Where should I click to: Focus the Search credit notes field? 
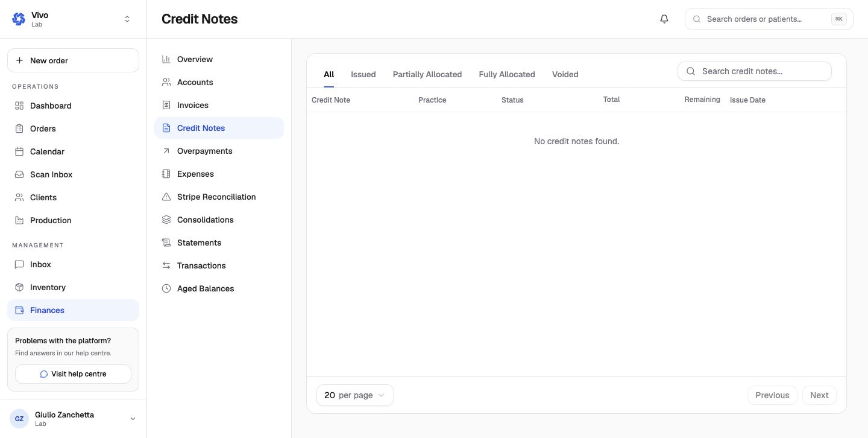[755, 71]
